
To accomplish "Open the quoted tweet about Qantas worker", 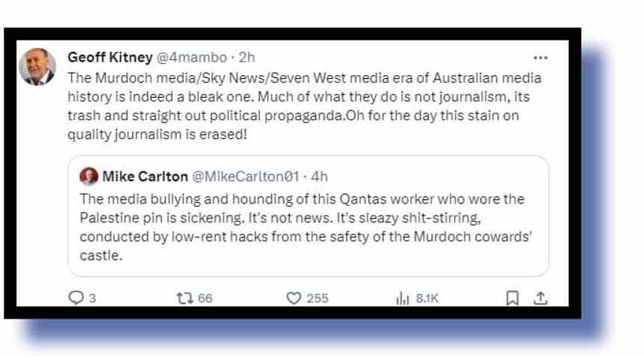I will [308, 227].
